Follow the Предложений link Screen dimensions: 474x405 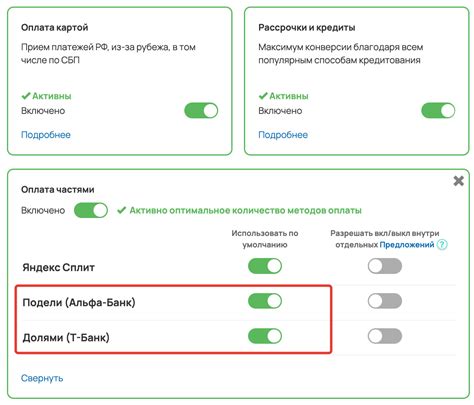click(407, 245)
